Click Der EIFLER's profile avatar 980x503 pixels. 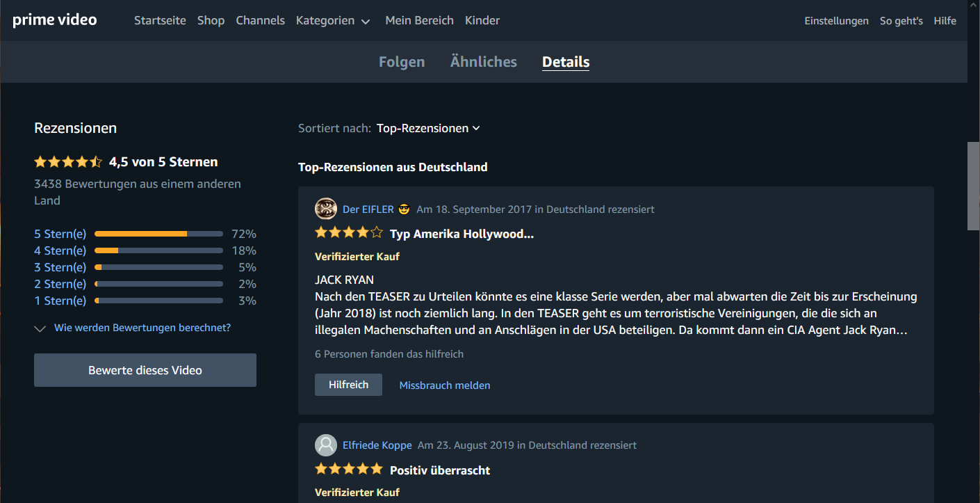326,209
